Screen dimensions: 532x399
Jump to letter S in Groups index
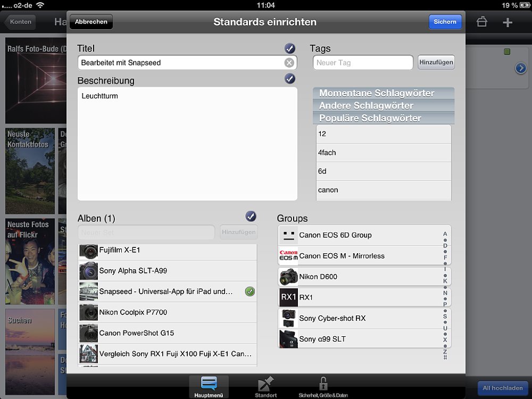pos(445,317)
